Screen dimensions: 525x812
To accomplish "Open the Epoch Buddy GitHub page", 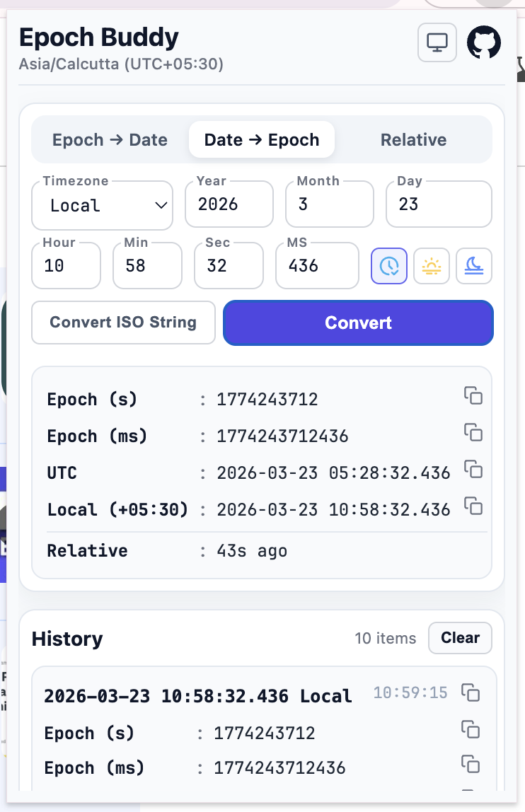I will coord(484,42).
